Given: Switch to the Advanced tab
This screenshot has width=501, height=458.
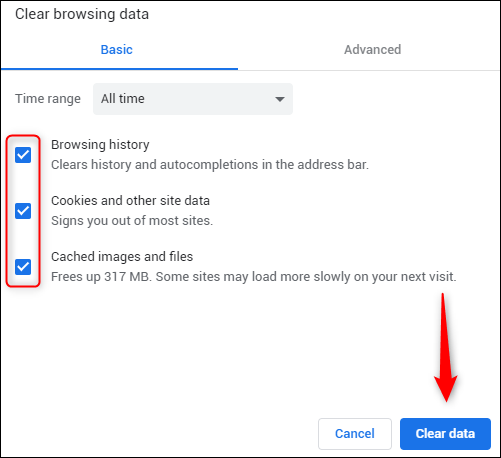Looking at the screenshot, I should coord(372,50).
